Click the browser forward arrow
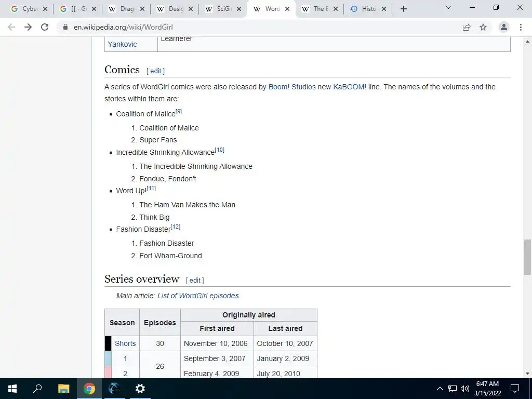 28,27
